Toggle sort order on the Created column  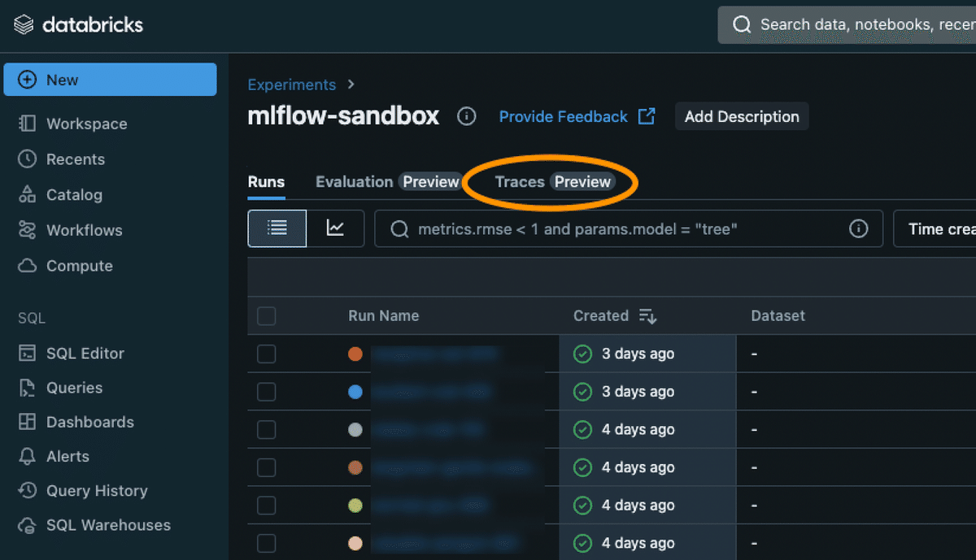point(647,315)
